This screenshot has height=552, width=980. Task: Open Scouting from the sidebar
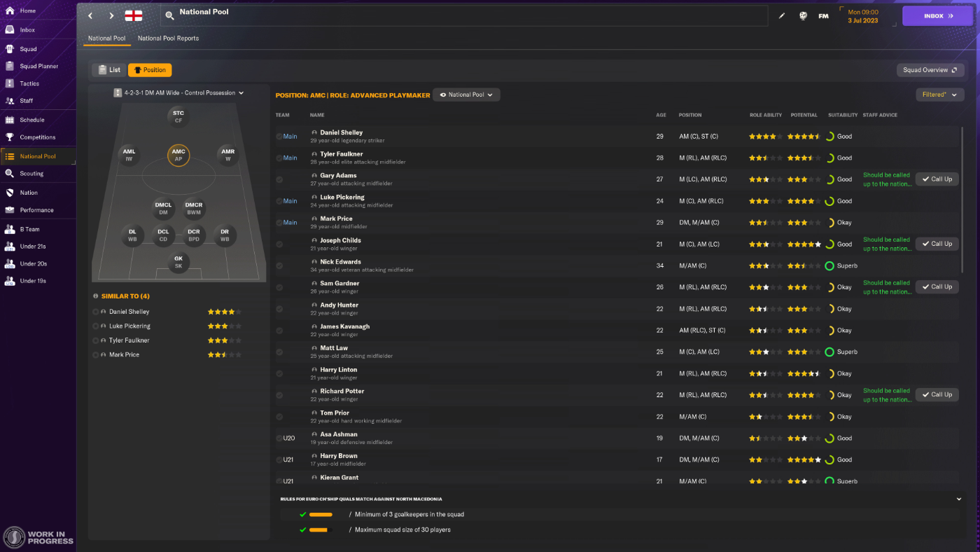point(31,174)
